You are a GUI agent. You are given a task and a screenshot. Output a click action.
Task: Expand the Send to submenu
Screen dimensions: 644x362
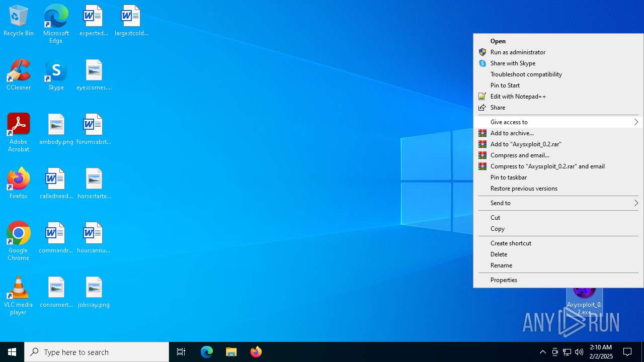click(558, 203)
